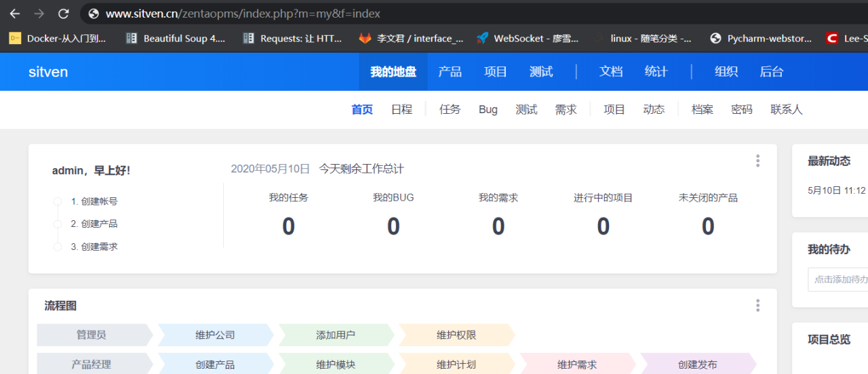The height and width of the screenshot is (374, 868).
Task: Select 产品 in the top navigation
Action: tap(450, 72)
